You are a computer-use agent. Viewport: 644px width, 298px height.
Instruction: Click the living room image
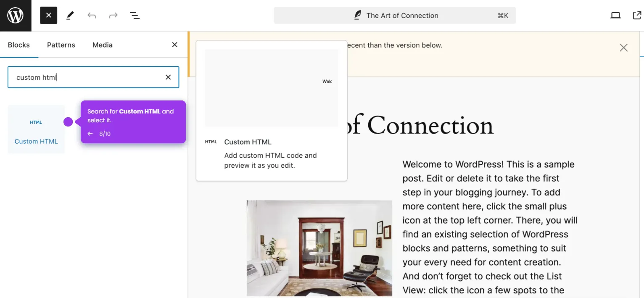pyautogui.click(x=319, y=248)
